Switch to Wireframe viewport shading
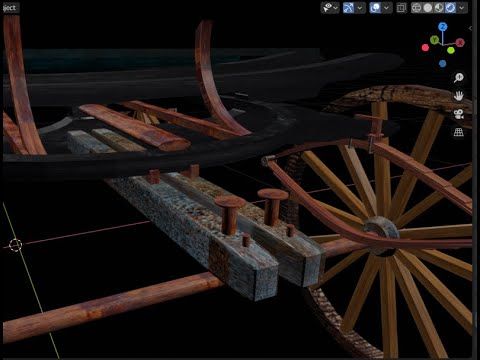This screenshot has width=480, height=360. pos(416,8)
